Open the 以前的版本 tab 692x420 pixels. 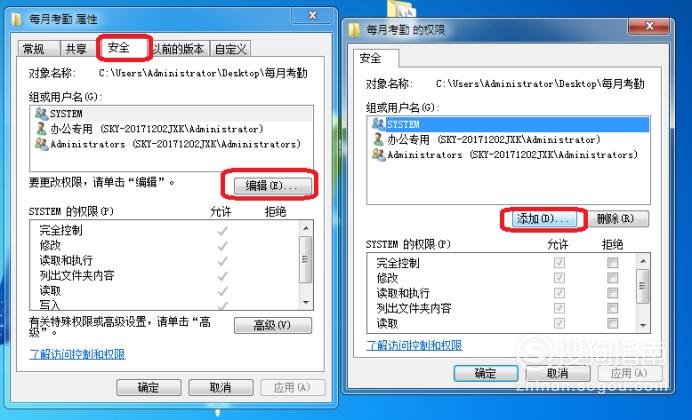point(179,49)
